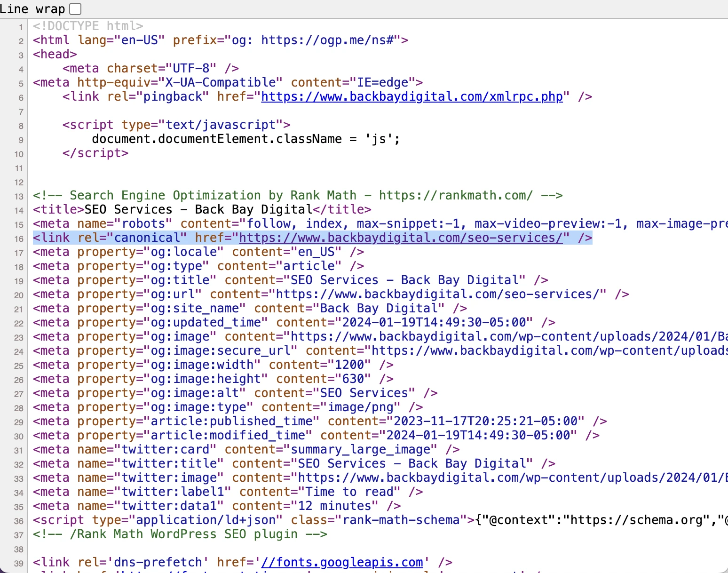Click the Rank Math opening comment line

[x=297, y=196]
